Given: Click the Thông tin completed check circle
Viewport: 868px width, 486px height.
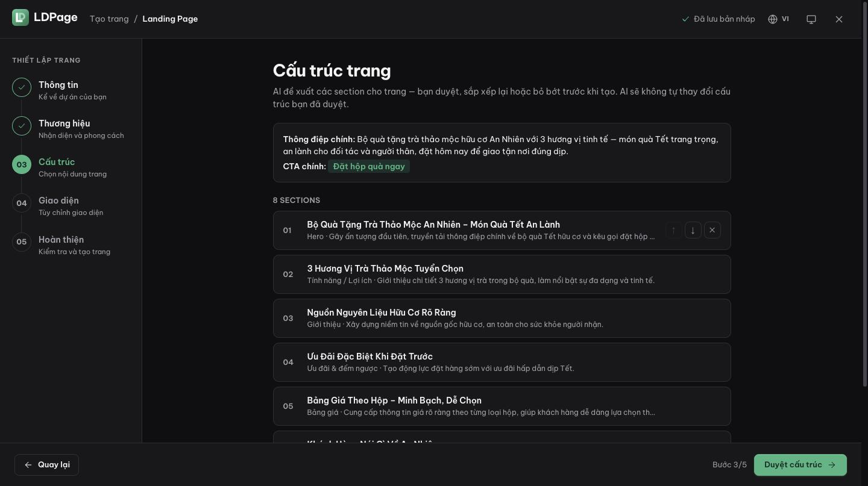Looking at the screenshot, I should coord(22,87).
